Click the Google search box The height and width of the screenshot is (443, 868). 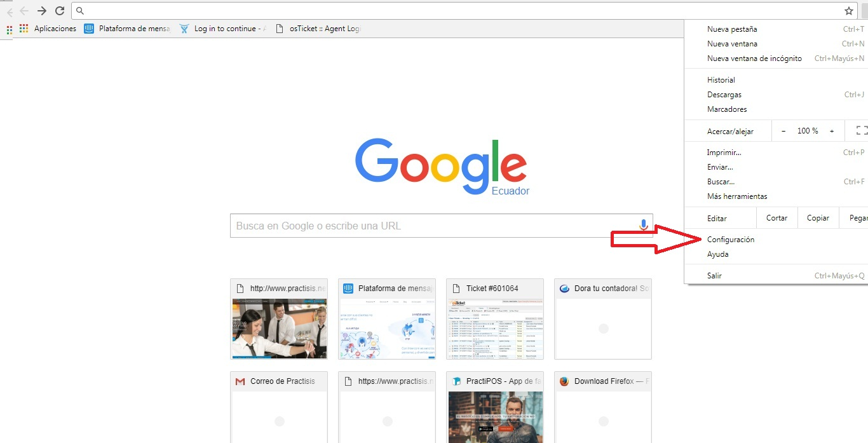pyautogui.click(x=441, y=226)
